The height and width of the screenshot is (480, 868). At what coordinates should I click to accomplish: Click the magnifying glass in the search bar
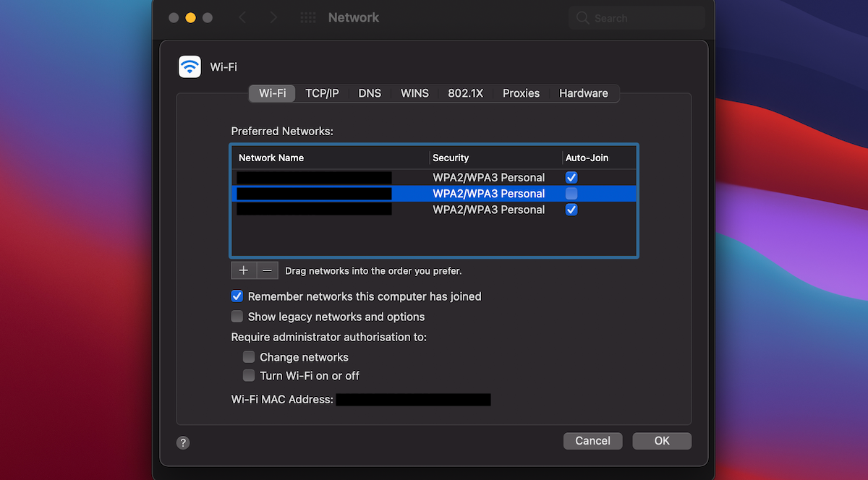(583, 17)
